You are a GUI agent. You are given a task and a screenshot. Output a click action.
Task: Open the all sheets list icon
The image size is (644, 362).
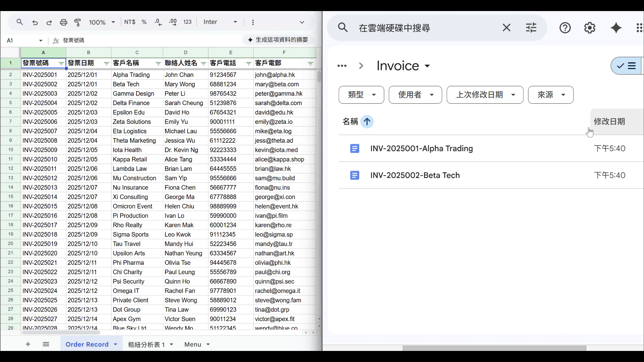coord(46,344)
